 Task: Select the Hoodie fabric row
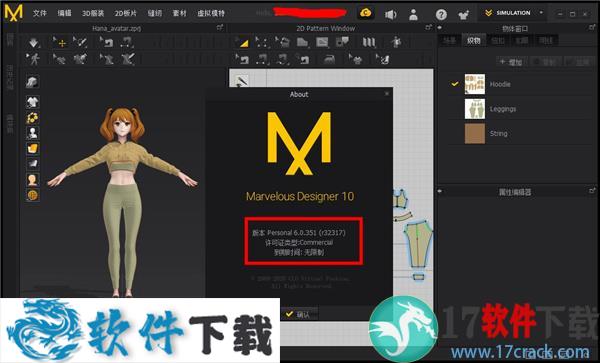click(520, 84)
